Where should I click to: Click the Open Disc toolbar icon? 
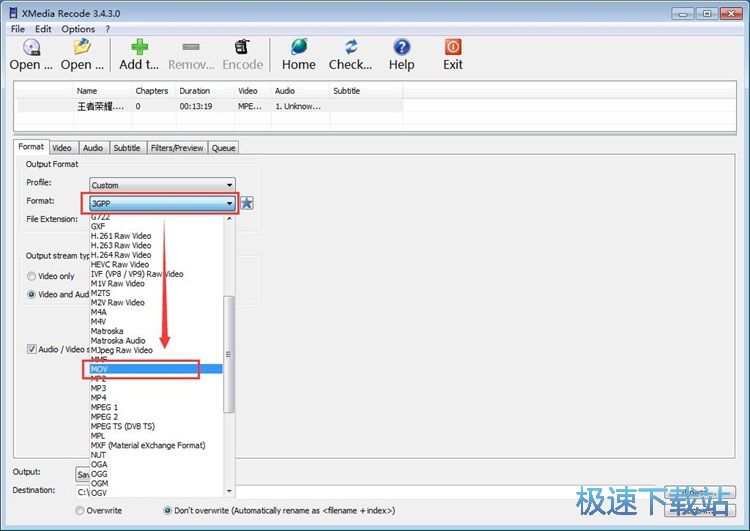click(31, 47)
